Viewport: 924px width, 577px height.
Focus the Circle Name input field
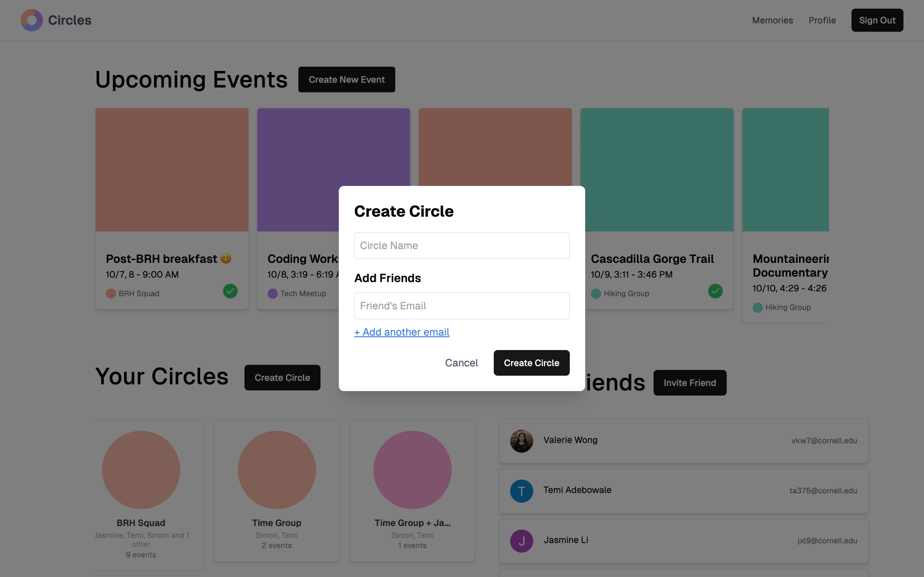tap(462, 245)
